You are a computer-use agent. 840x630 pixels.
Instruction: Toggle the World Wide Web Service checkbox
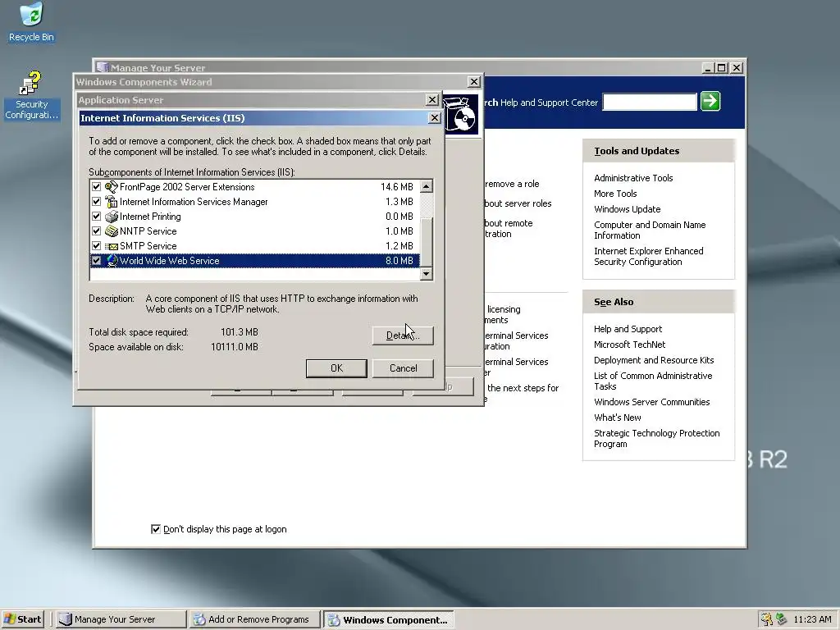[x=97, y=260]
